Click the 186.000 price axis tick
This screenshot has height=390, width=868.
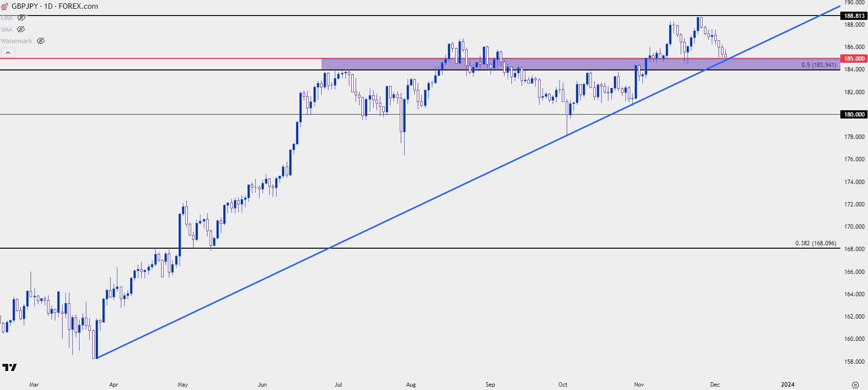pos(854,47)
